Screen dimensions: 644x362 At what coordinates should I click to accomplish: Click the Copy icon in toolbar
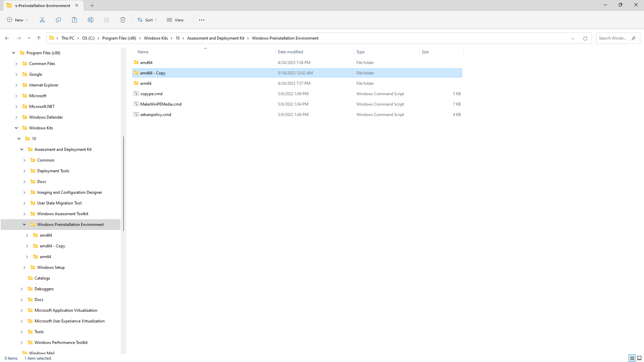(58, 20)
